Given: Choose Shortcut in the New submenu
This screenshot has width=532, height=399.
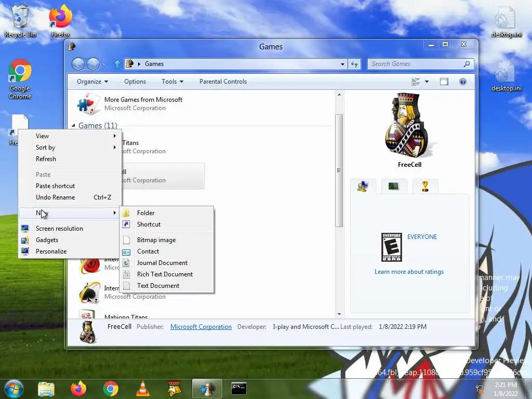Looking at the screenshot, I should coord(167,224).
